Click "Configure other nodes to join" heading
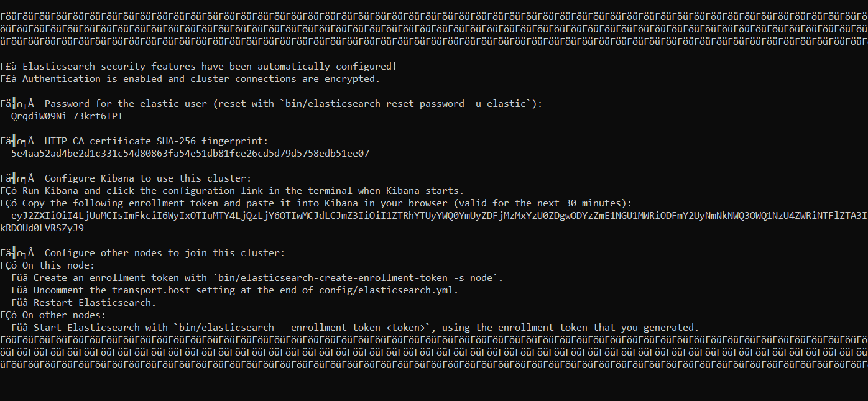This screenshot has width=868, height=401. (165, 253)
